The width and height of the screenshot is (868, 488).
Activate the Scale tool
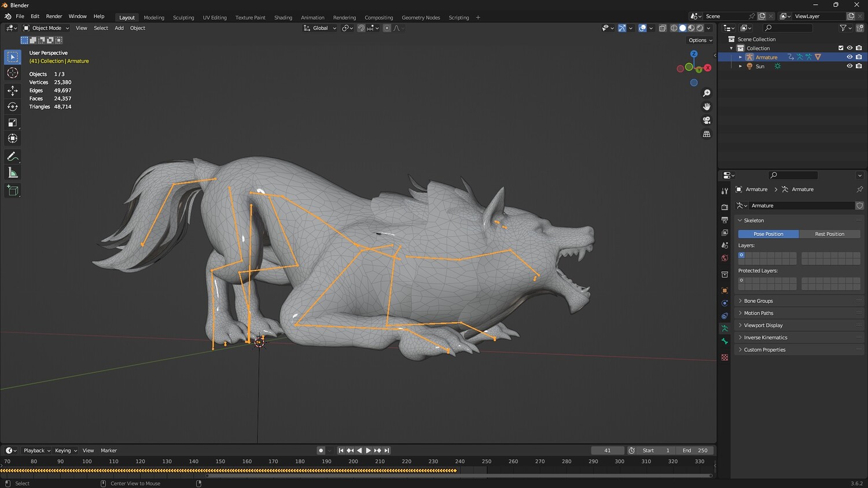click(13, 123)
